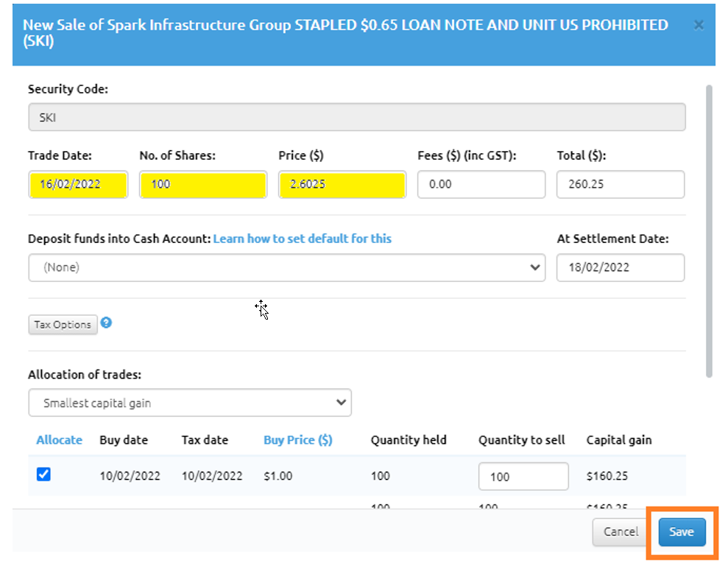Edit the No. of Shares field
The width and height of the screenshot is (728, 564).
(x=203, y=184)
